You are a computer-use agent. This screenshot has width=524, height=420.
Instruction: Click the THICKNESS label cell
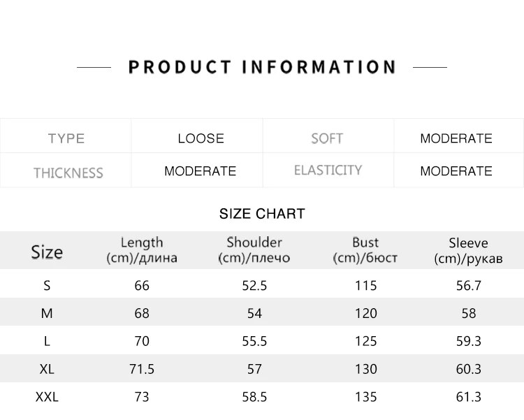[66, 171]
